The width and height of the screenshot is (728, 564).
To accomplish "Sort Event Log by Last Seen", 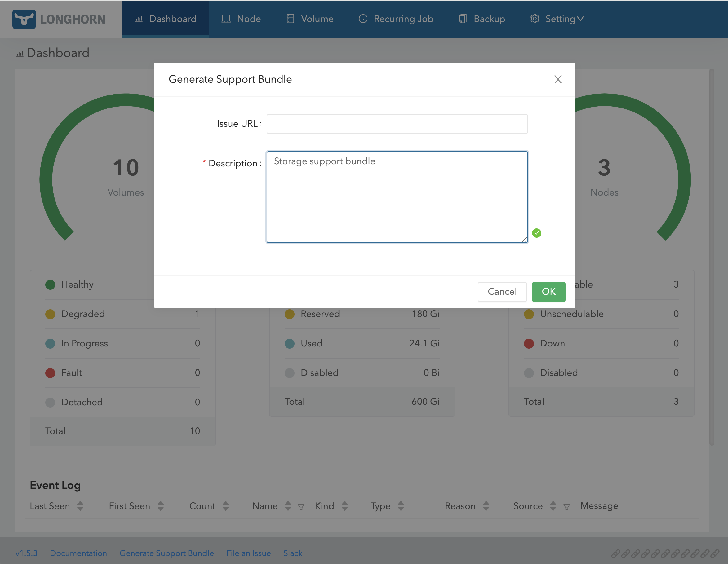I will (x=80, y=506).
